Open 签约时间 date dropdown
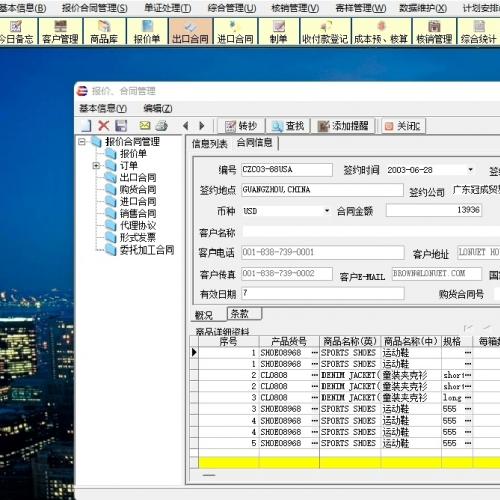This screenshot has height=500, width=500. (x=470, y=170)
